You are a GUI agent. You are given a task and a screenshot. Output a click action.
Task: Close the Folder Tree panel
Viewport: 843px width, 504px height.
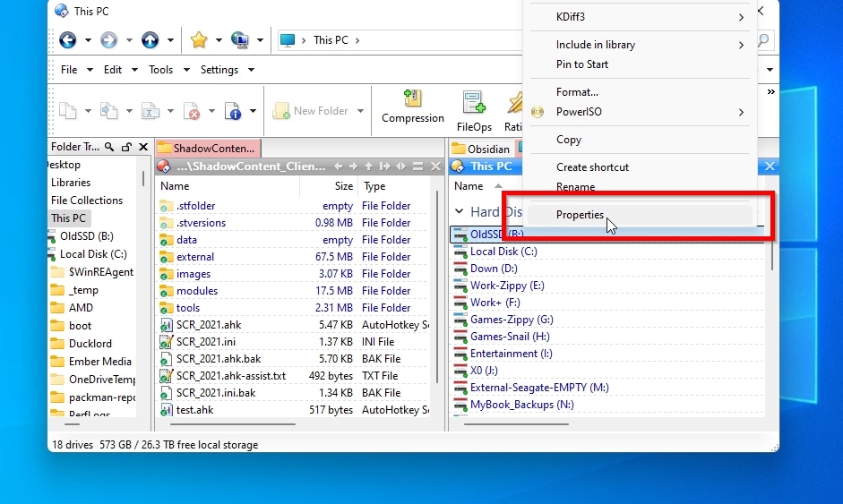tap(143, 147)
